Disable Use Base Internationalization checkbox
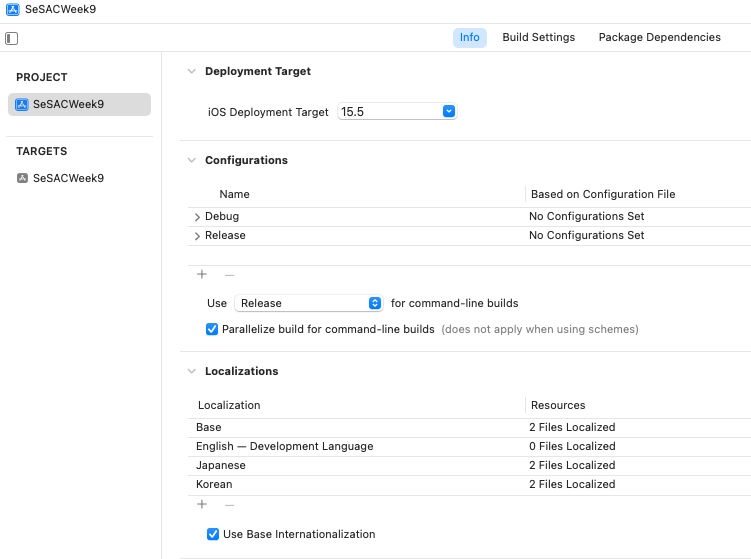Image resolution: width=751 pixels, height=559 pixels. pyautogui.click(x=213, y=534)
